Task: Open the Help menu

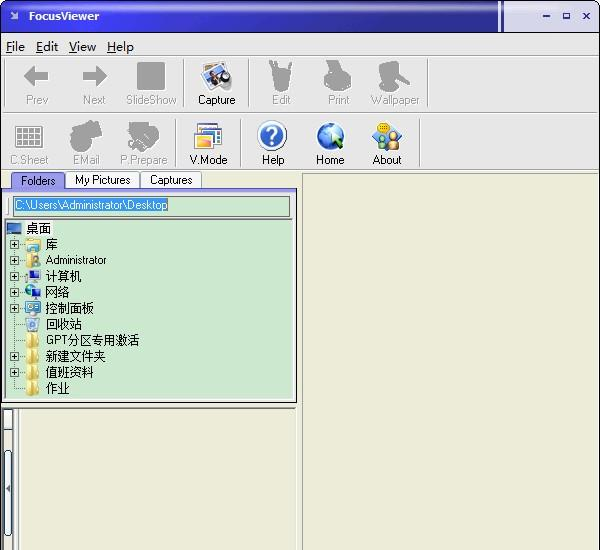Action: point(120,47)
